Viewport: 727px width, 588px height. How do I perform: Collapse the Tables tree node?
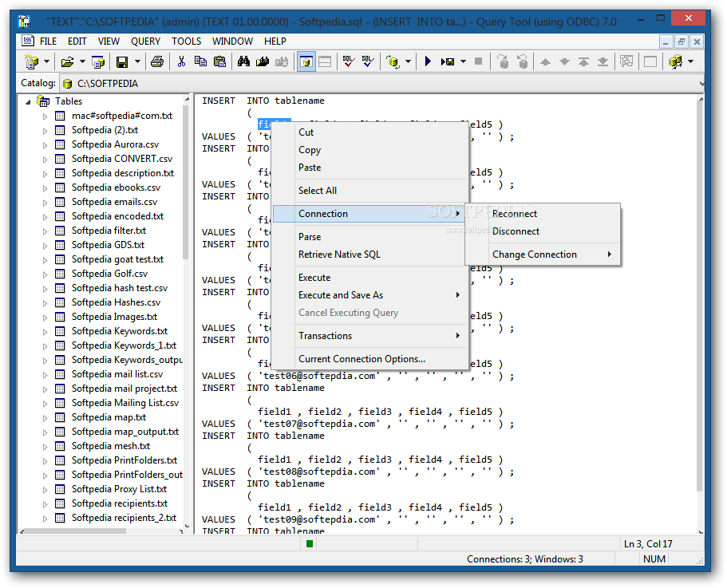coord(28,101)
